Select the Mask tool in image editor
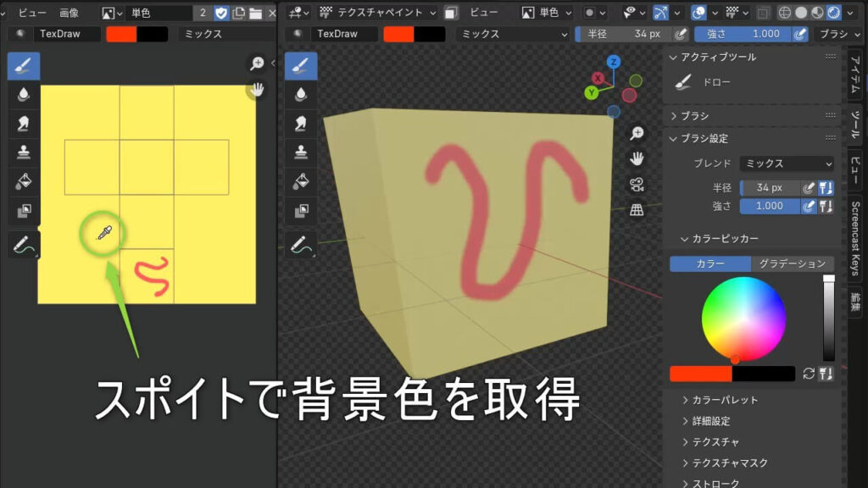 pos(23,210)
